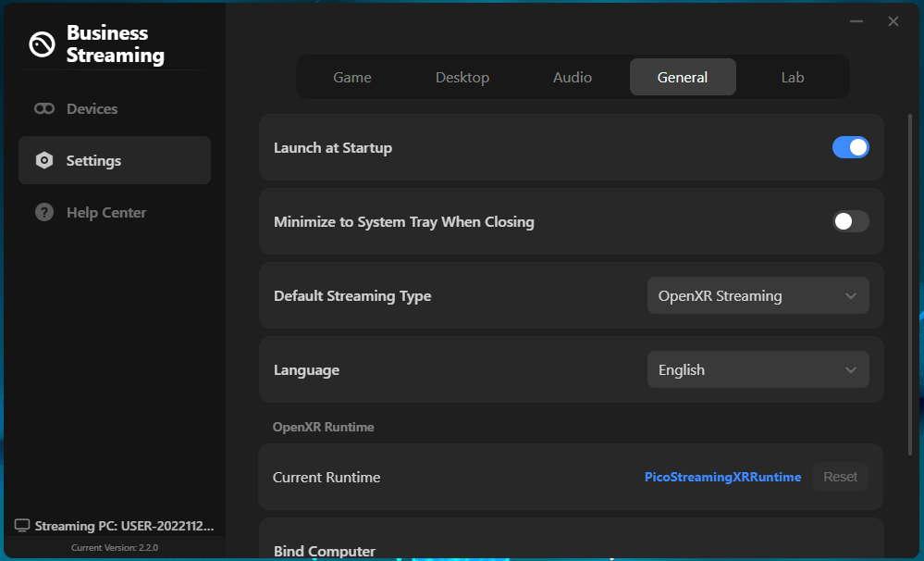Click the PicoStreamingXRRuntime link
924x561 pixels.
(722, 477)
